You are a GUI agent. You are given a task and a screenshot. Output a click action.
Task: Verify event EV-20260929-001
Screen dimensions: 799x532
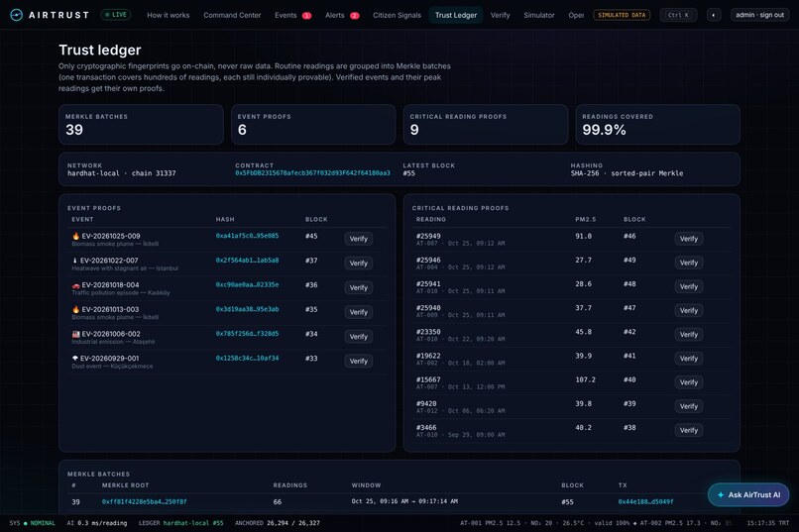click(358, 361)
